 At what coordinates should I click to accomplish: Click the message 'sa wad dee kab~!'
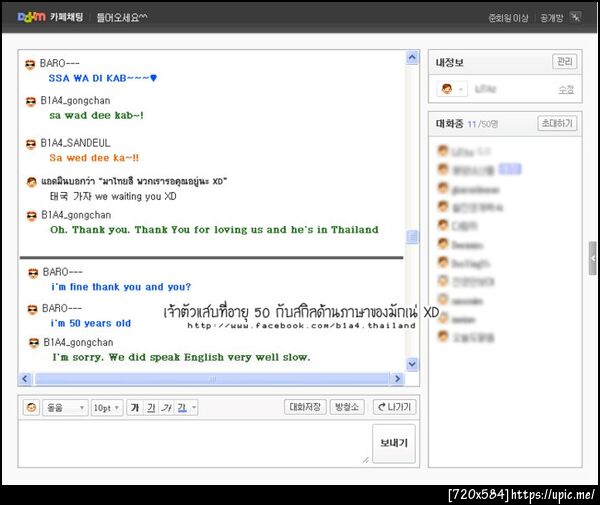coord(96,115)
